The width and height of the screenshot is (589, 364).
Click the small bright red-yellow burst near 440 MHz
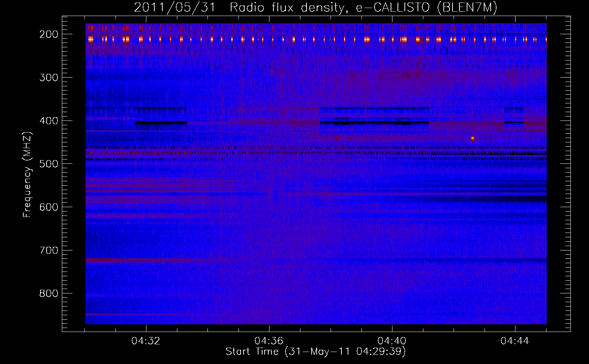click(473, 138)
